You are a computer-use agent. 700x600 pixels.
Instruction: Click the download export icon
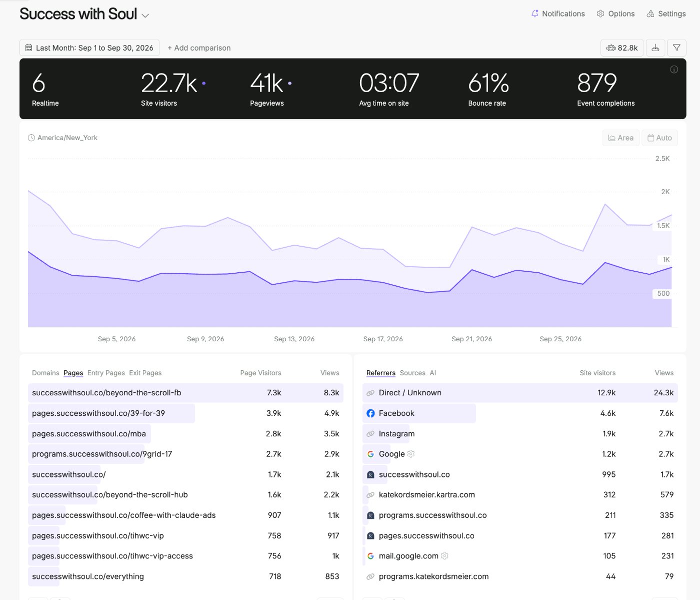[x=655, y=48]
